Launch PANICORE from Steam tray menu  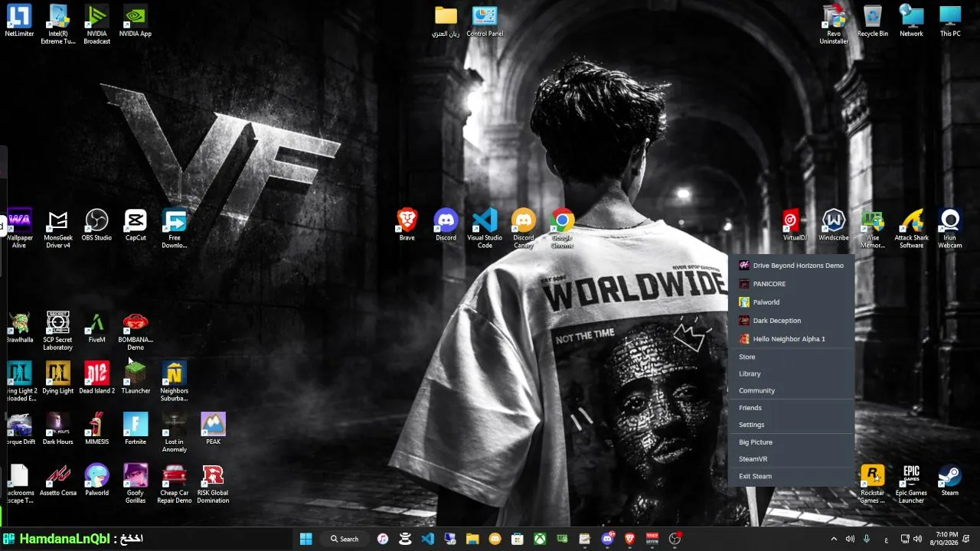pyautogui.click(x=791, y=284)
